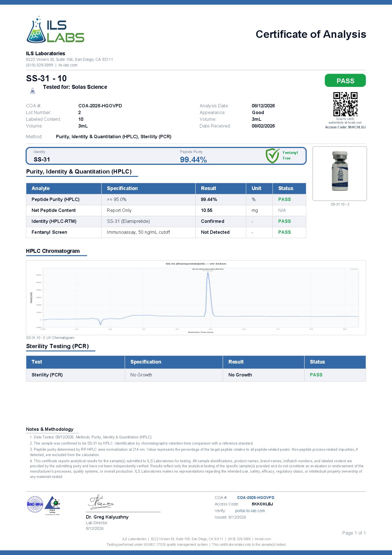This screenshot has width=392, height=555.
Task: Click the ils-lab.com link under lab address
Action: (68, 65)
